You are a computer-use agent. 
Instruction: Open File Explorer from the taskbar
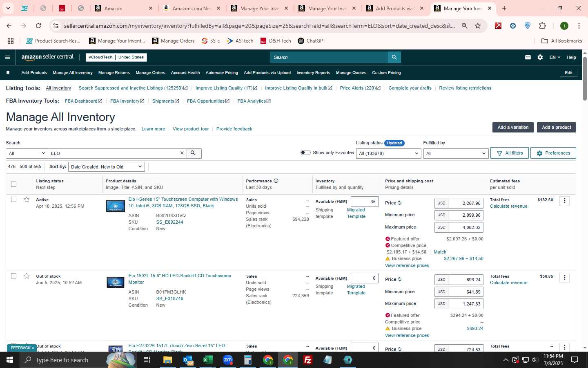168,360
